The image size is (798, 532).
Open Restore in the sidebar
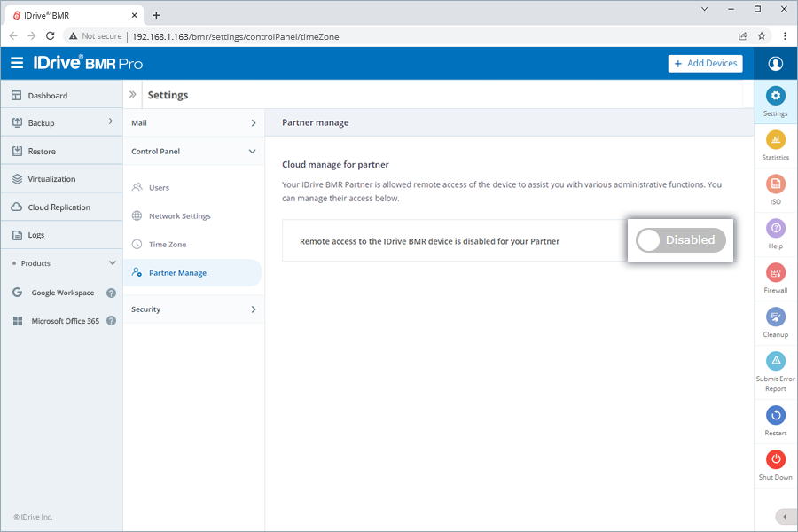[61, 152]
